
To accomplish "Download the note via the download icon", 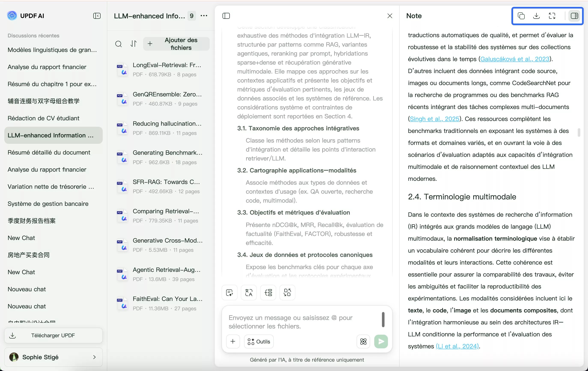I will click(536, 16).
